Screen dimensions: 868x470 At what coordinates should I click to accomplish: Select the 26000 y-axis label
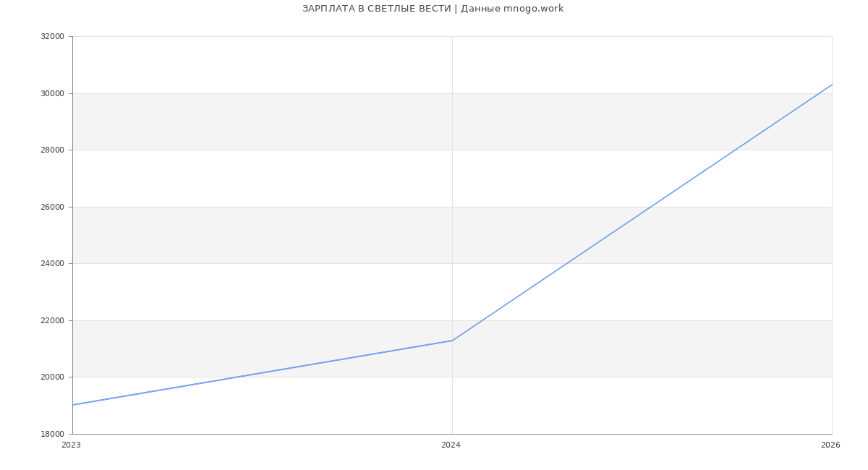click(52, 207)
